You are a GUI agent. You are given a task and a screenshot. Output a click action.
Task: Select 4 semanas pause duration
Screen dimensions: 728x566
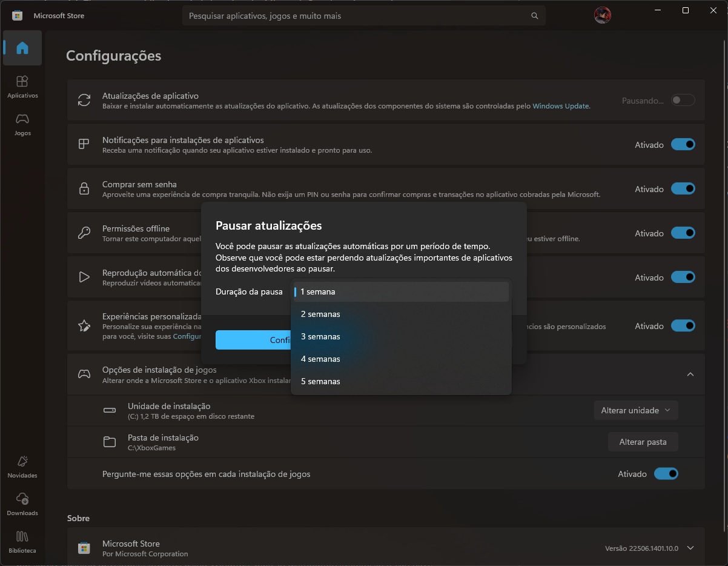point(401,359)
